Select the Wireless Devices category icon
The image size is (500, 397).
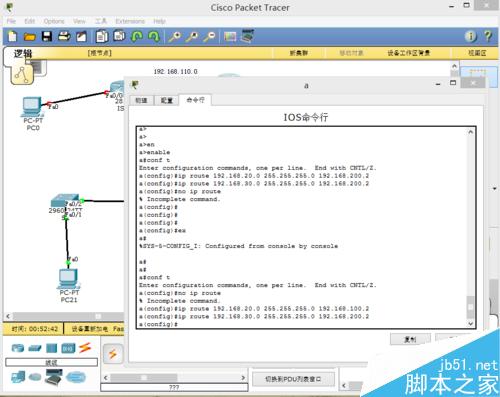point(68,348)
